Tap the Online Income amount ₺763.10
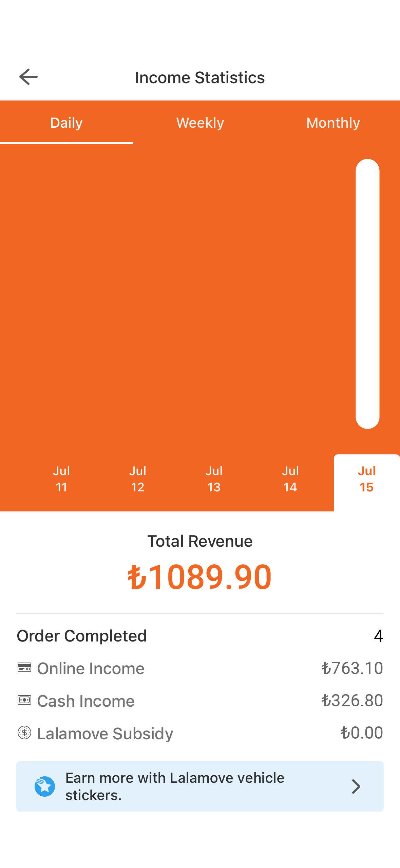This screenshot has height=868, width=400. point(353,668)
